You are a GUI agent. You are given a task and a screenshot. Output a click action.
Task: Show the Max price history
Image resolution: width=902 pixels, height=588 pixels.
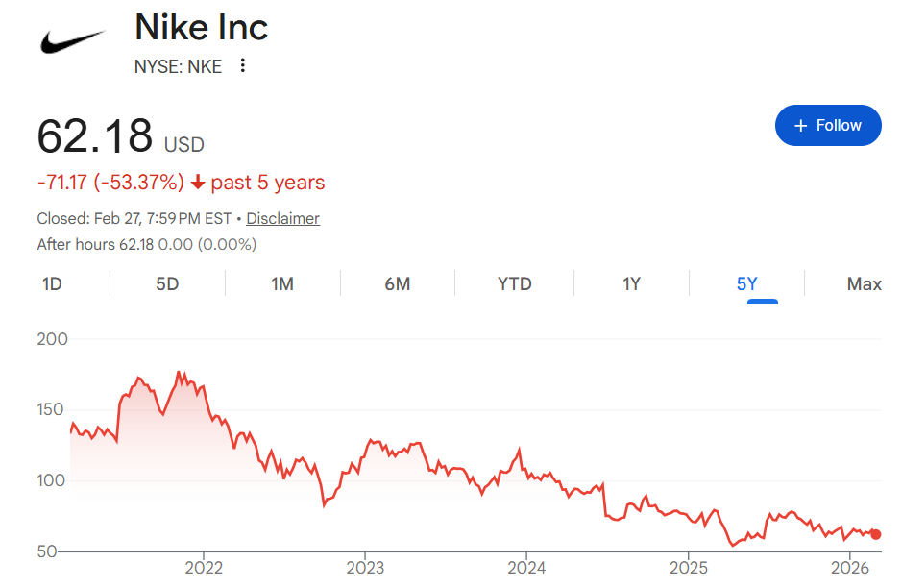[864, 283]
